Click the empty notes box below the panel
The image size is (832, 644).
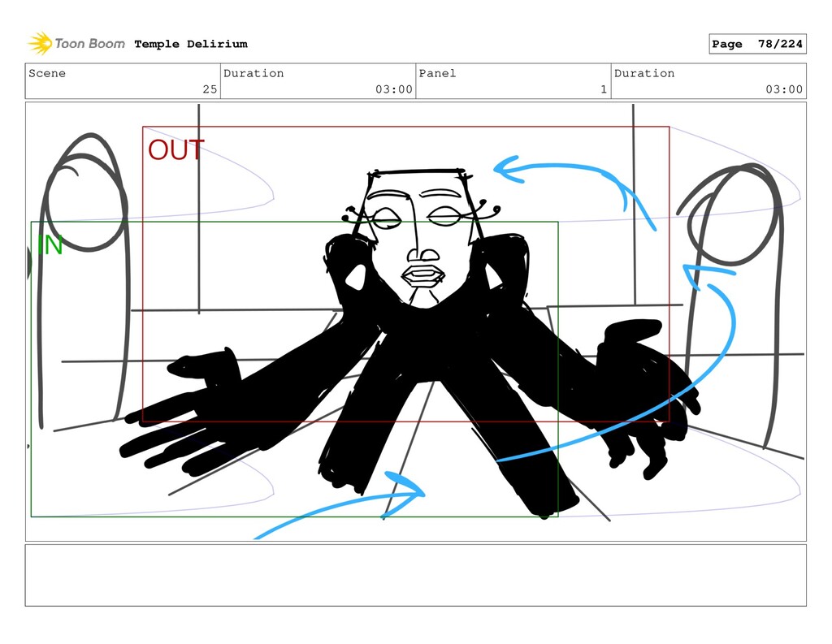tap(415, 575)
